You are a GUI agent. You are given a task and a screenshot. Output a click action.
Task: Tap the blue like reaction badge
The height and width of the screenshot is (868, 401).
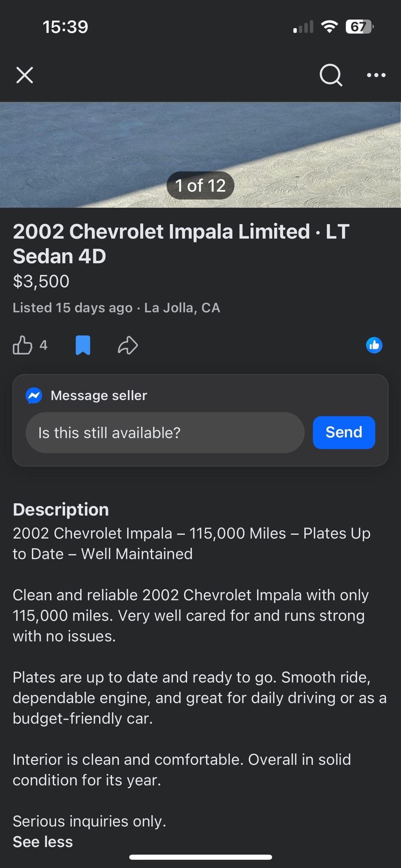point(374,345)
